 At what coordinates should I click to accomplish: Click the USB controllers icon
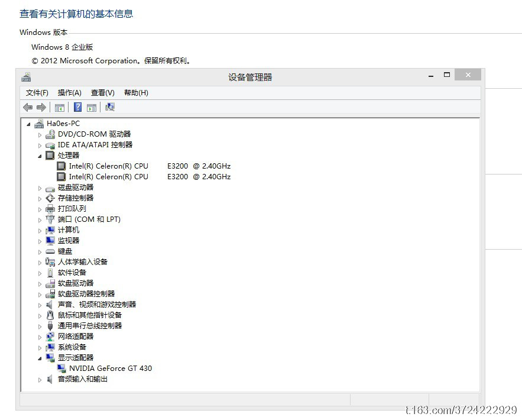click(x=50, y=326)
